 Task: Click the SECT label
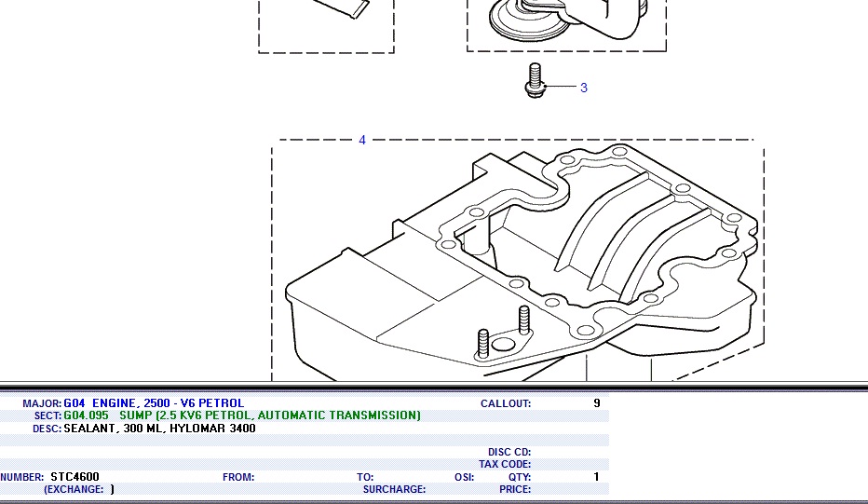point(47,415)
